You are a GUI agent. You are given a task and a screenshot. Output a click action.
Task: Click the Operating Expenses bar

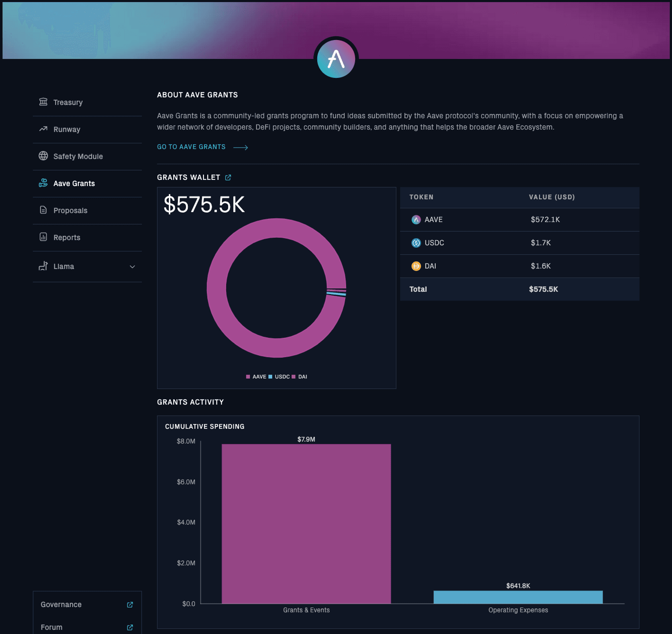pyautogui.click(x=518, y=597)
